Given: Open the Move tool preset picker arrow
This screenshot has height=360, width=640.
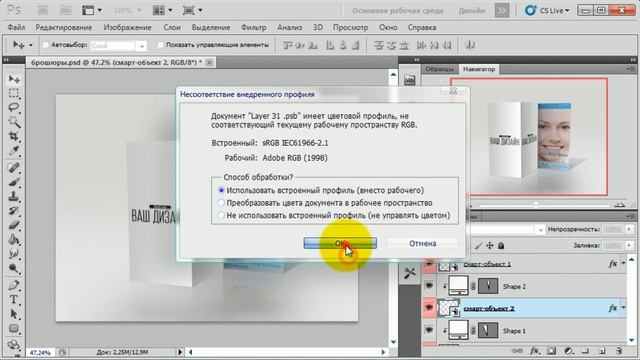Looking at the screenshot, I should 31,45.
